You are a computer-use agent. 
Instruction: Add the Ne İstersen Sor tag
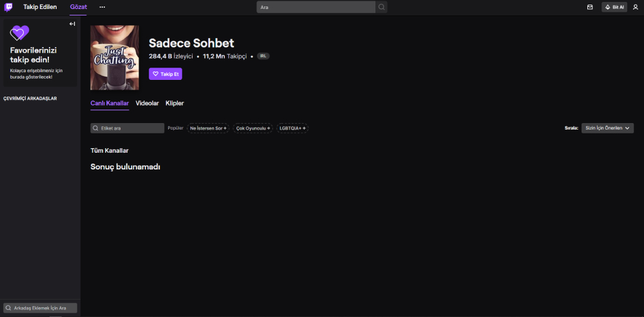(x=208, y=128)
